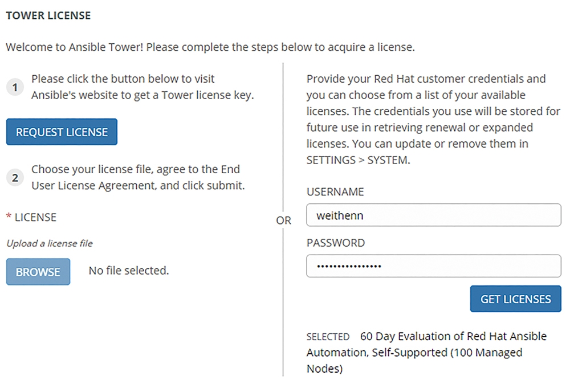
Task: Click the selected 60 Day Evaluation license text
Action: tap(426, 352)
